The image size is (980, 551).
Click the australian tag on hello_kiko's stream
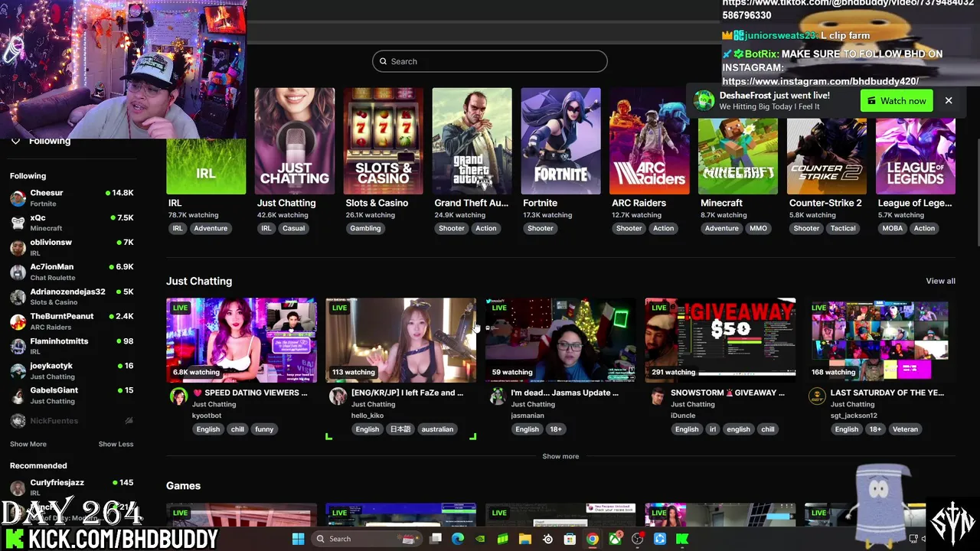tap(437, 429)
